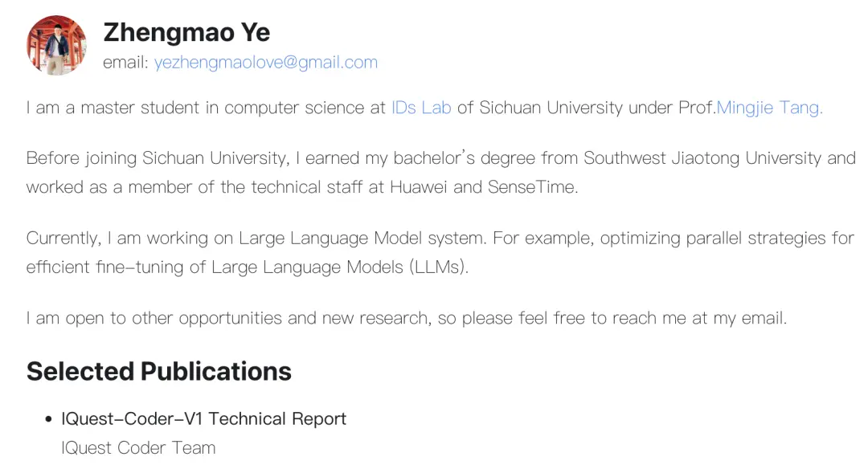Click the bullet point before the publication
The height and width of the screenshot is (469, 868).
[47, 419]
